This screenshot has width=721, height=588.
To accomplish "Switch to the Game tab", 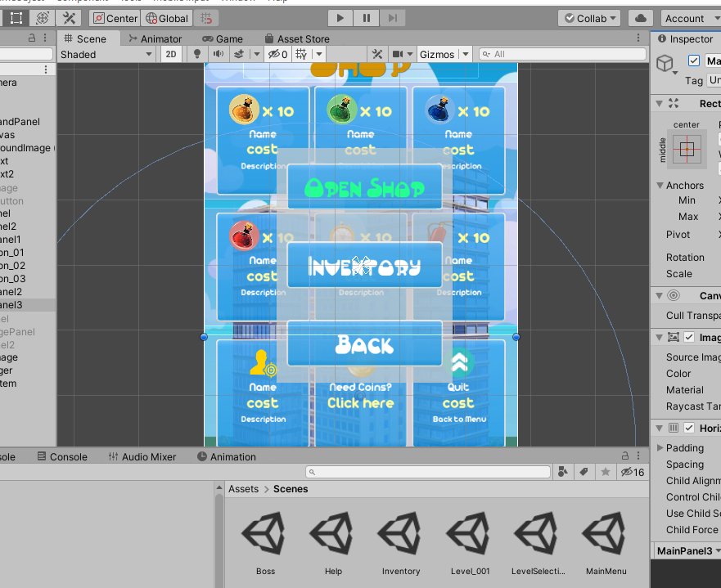I will (x=223, y=38).
